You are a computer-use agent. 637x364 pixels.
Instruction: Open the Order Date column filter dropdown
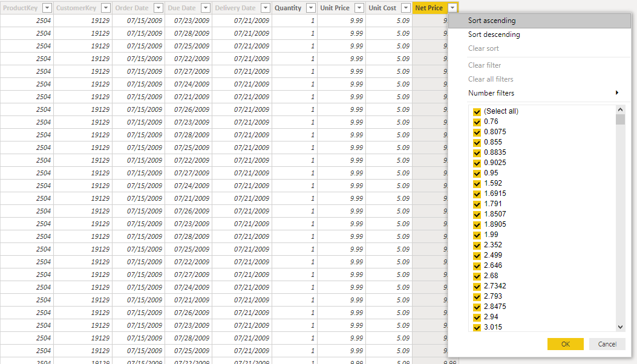pos(158,8)
